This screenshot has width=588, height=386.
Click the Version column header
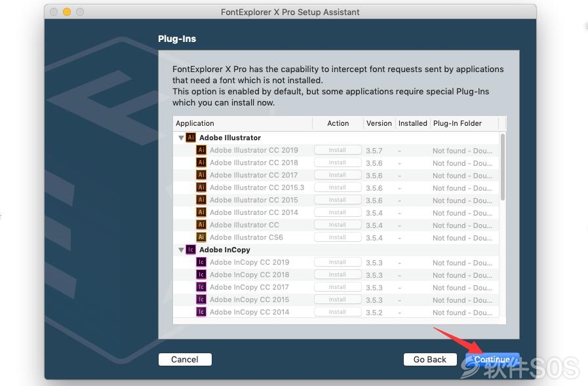pyautogui.click(x=379, y=123)
